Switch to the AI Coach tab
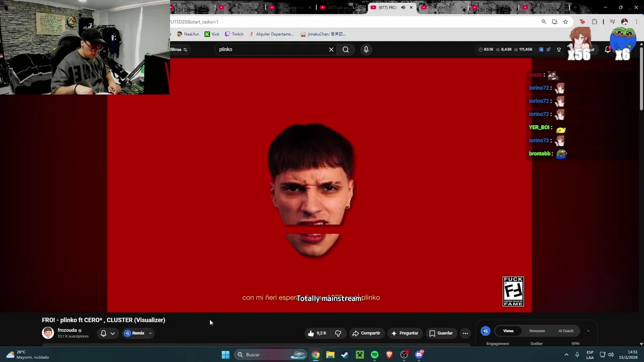This screenshot has height=362, width=644. pos(566,331)
